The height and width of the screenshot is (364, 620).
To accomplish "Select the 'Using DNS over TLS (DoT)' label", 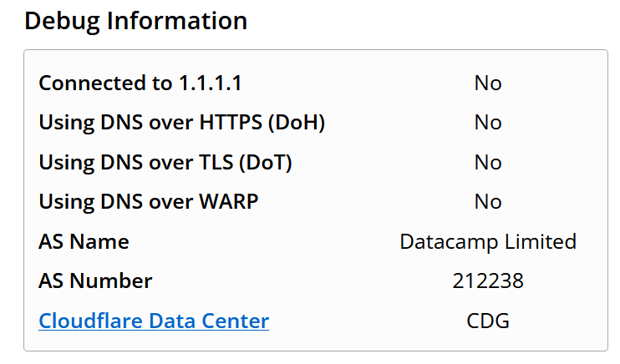I will (x=165, y=163).
